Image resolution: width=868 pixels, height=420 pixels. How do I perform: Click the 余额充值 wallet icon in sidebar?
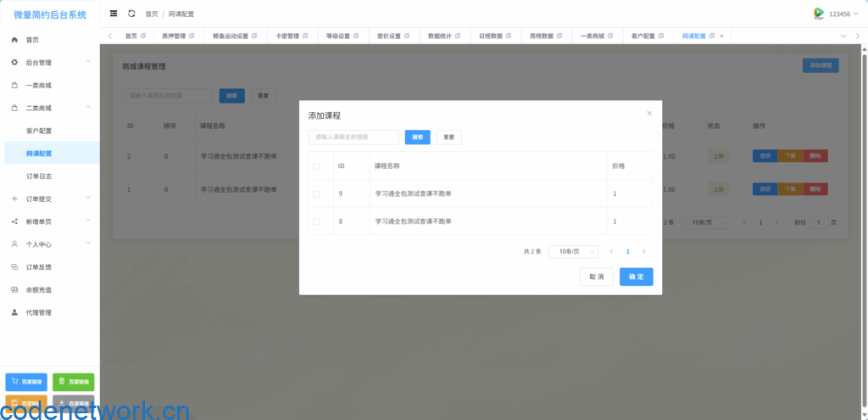14,290
